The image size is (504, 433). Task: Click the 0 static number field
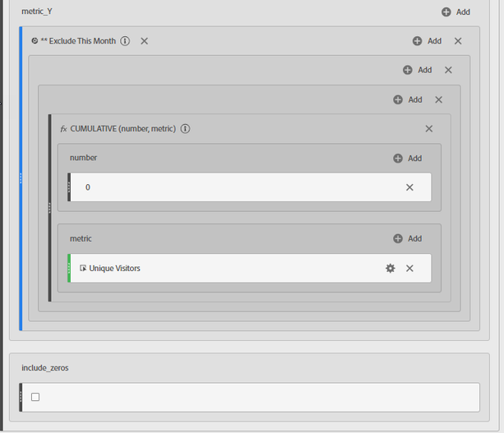(238, 187)
